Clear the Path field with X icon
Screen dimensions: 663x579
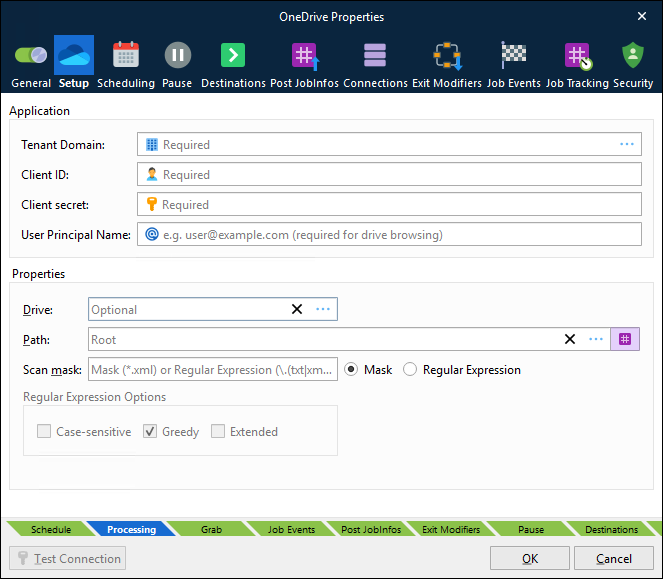(x=570, y=339)
